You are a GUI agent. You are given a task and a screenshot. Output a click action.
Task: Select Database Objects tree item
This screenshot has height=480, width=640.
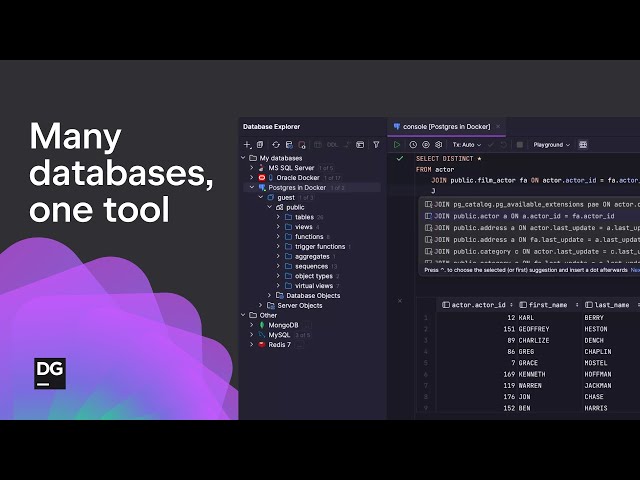coord(313,296)
